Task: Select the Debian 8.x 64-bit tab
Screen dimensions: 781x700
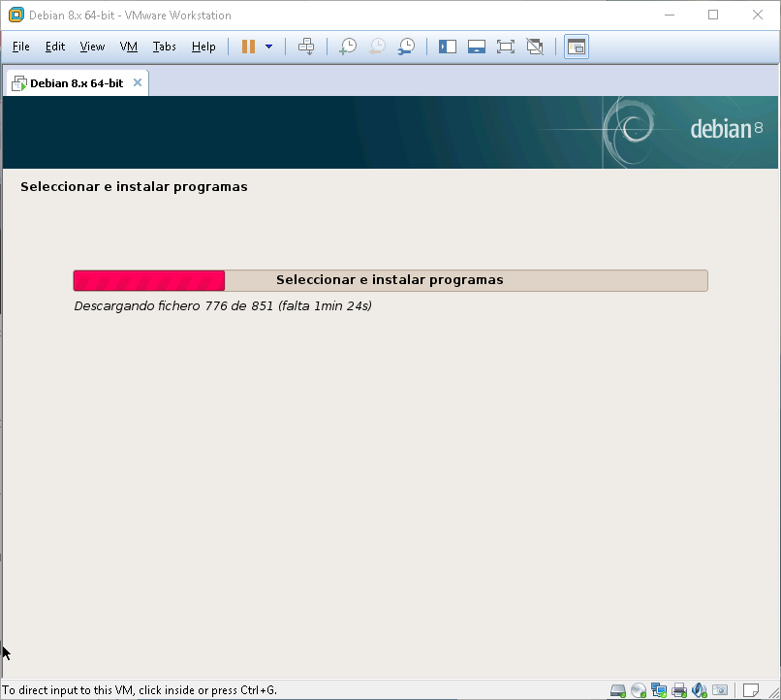Action: point(76,83)
